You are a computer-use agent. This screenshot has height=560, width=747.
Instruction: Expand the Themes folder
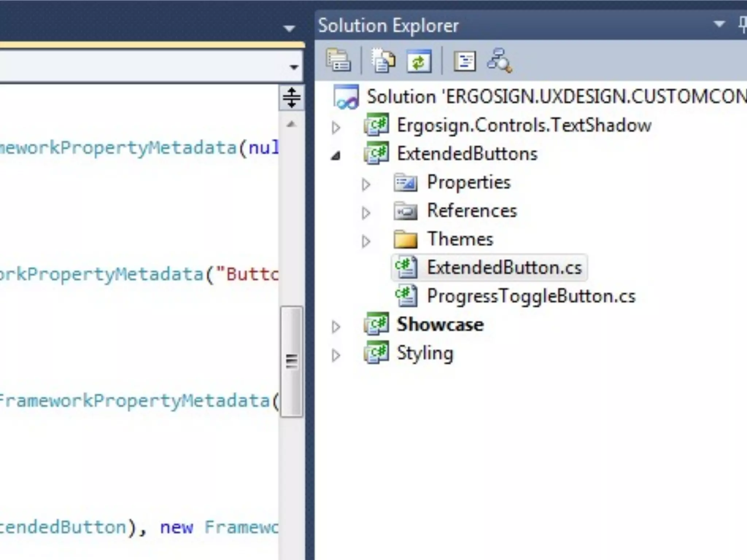366,241
